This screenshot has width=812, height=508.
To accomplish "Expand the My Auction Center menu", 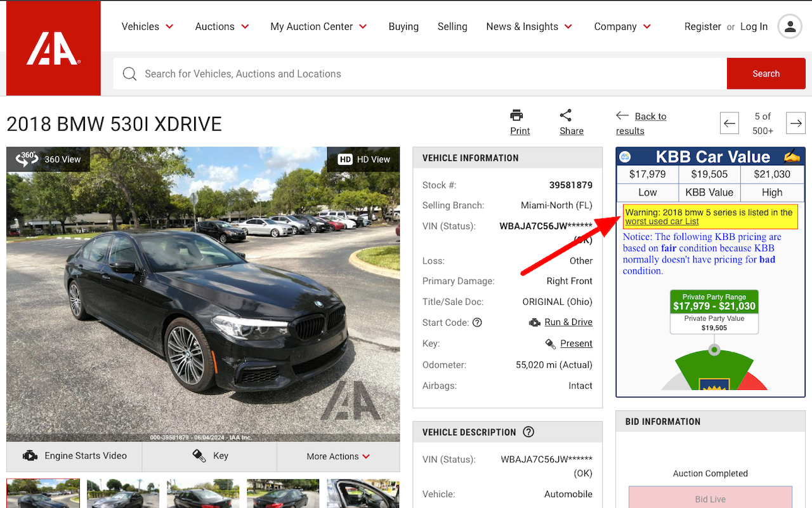I will pyautogui.click(x=318, y=27).
